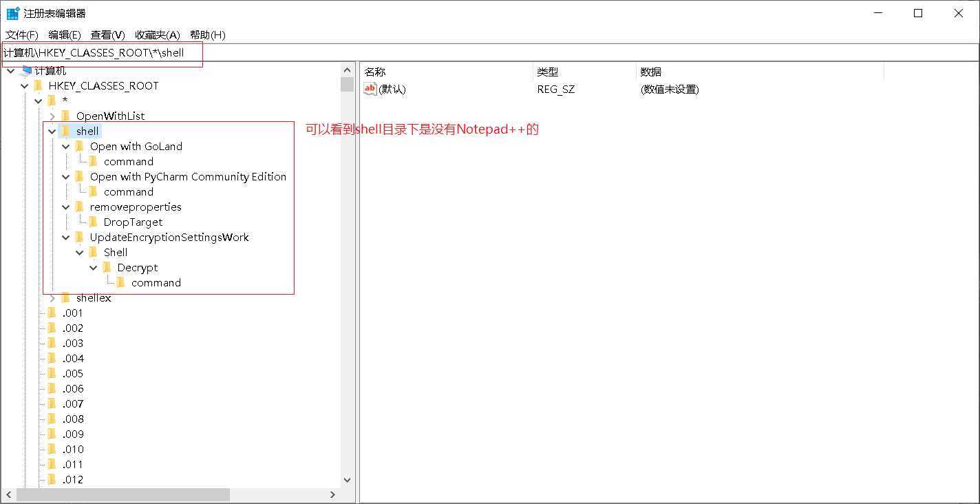
Task: Click the Registry Editor icon in the title bar
Action: (13, 13)
